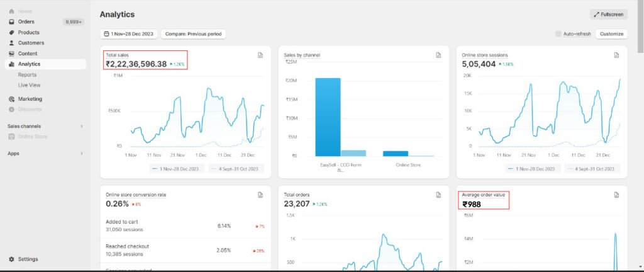Click the Marketing target icon
This screenshot has width=644, height=272.
(12, 99)
